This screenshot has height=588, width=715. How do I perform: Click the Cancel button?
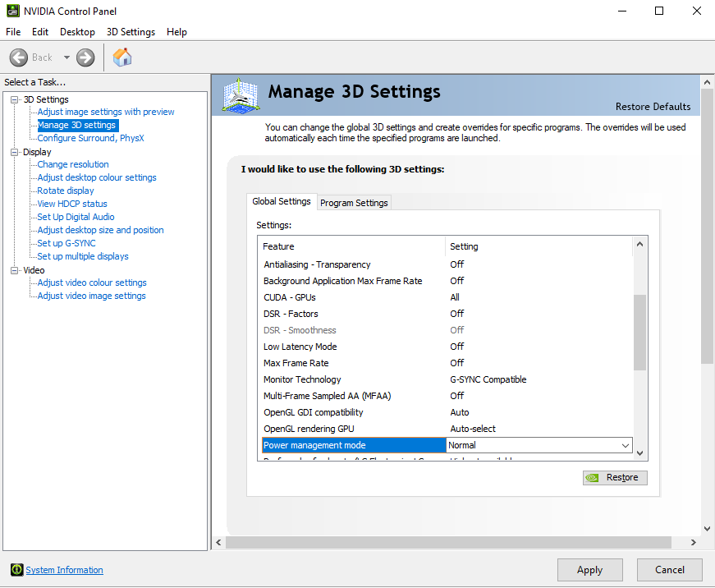[x=669, y=570]
